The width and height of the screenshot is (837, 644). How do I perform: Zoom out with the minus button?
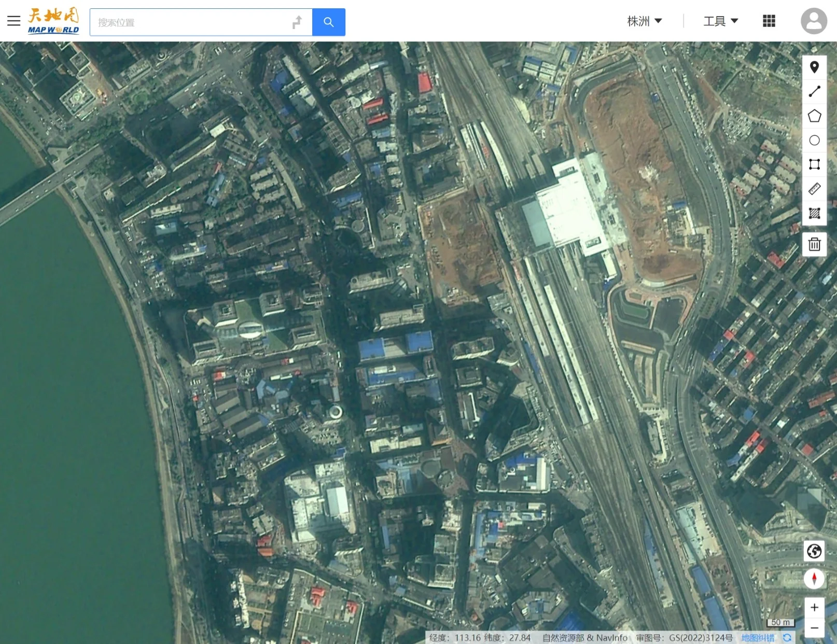pos(814,628)
